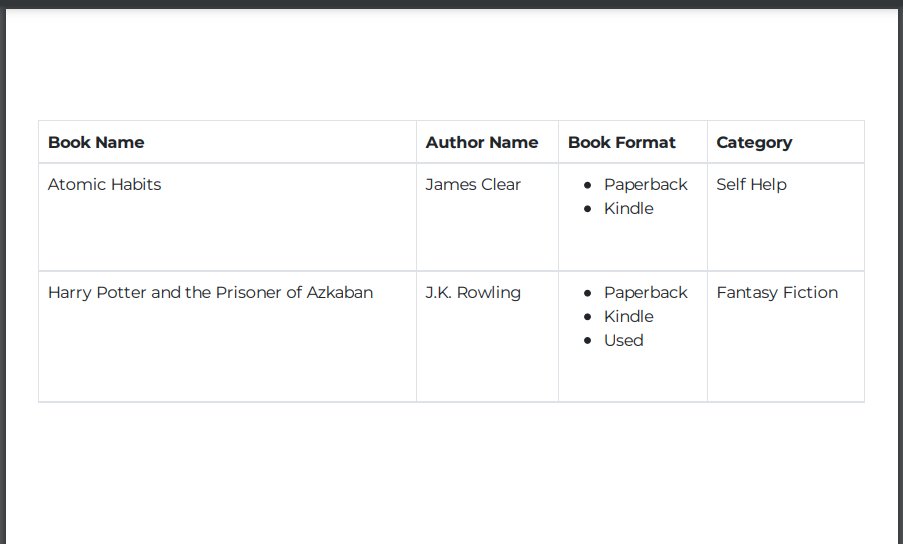Click the bullet beside Used

point(587,340)
